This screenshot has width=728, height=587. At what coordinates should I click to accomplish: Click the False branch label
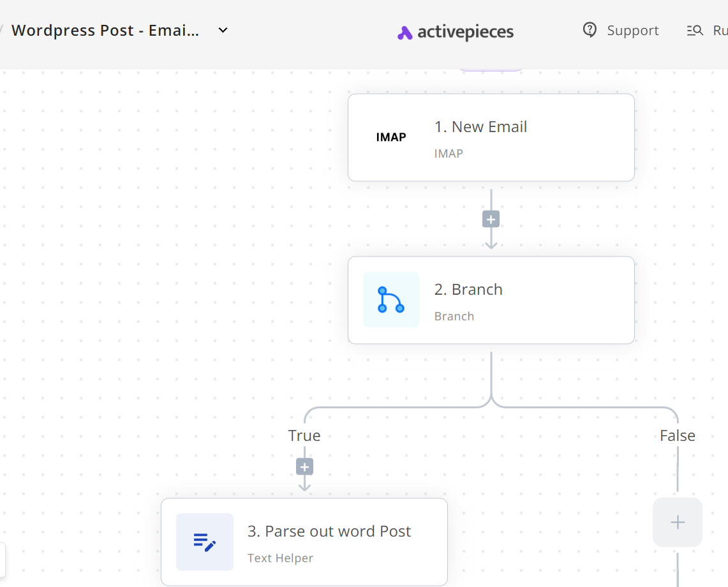pos(678,436)
